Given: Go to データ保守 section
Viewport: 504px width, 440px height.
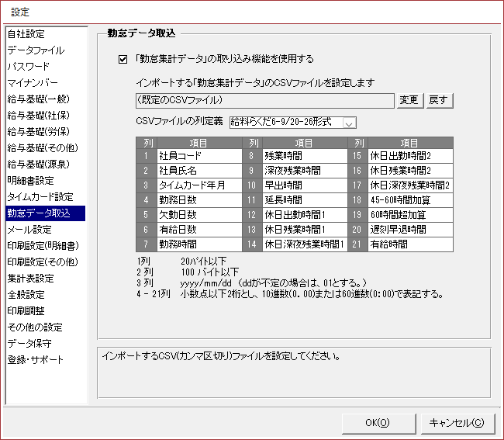Looking at the screenshot, I should coord(31,344).
